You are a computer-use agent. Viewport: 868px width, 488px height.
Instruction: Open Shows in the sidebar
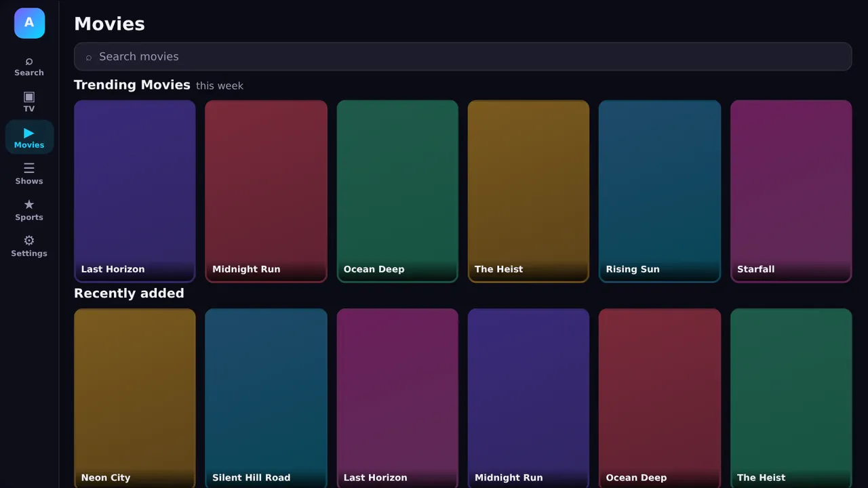click(x=29, y=174)
